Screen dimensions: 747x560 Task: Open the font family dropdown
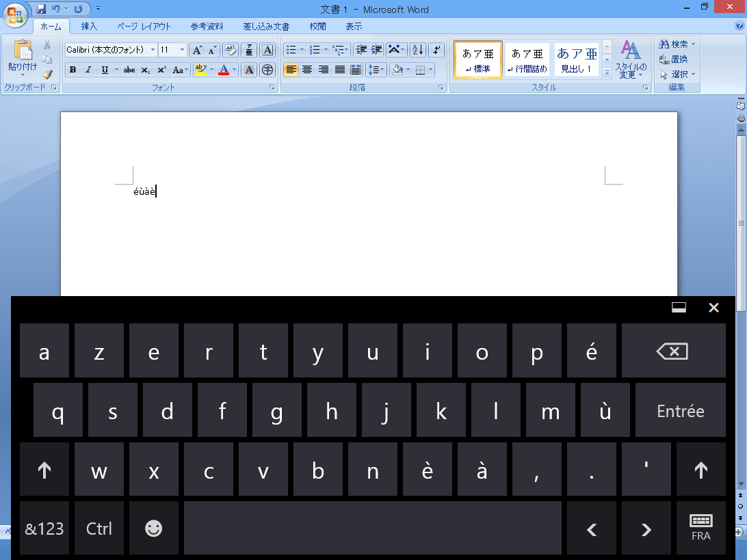[153, 49]
